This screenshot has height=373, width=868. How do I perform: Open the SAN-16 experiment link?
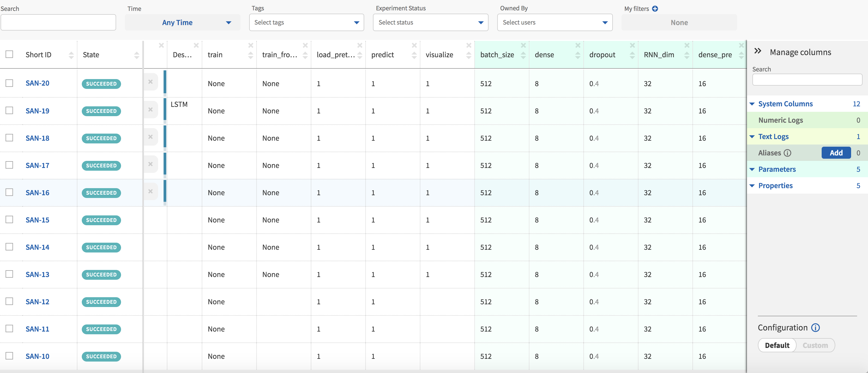(x=37, y=193)
